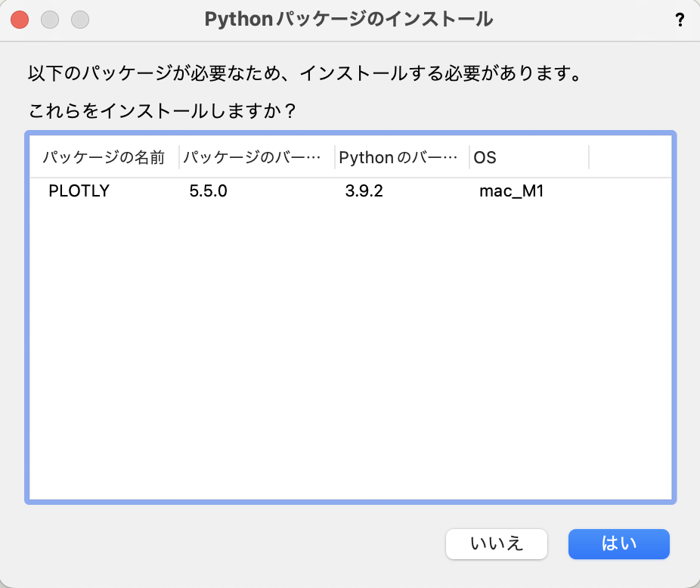Select the PLOTLY package row
The height and width of the screenshot is (588, 700).
(79, 191)
